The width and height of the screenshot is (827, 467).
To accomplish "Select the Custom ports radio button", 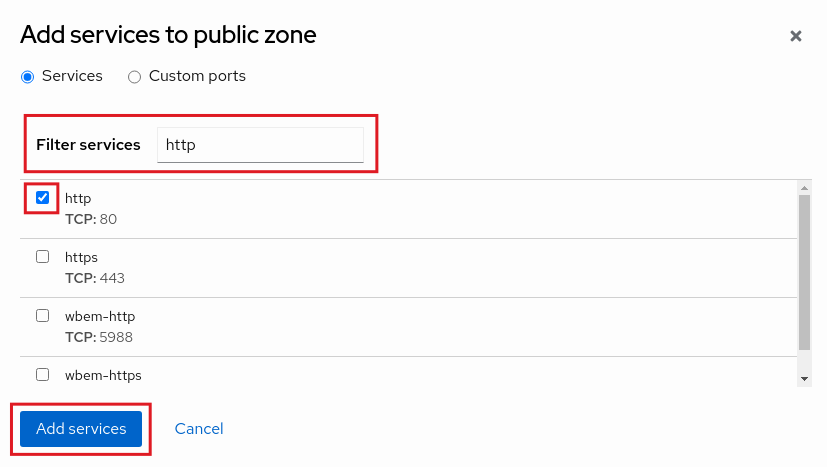I will [x=135, y=76].
